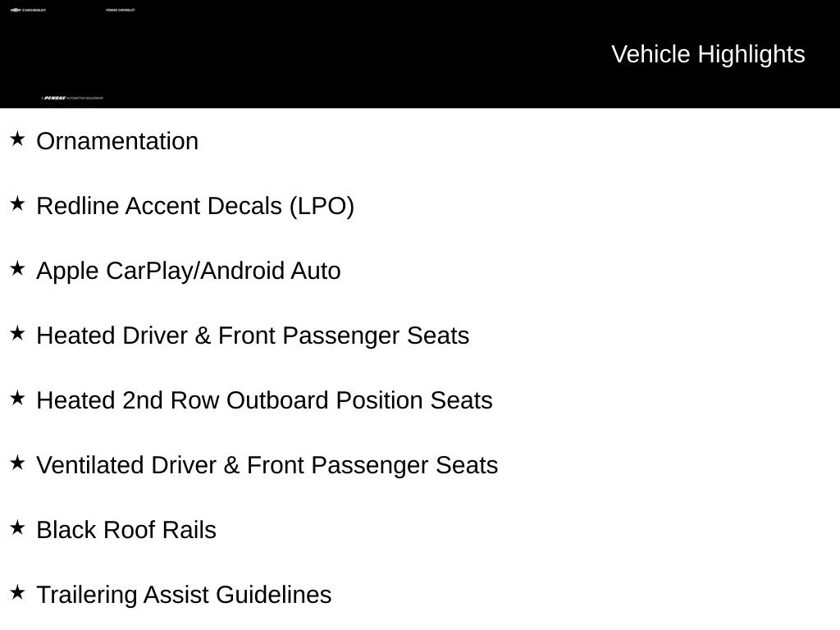Click the star beside Ornamentation

pos(18,139)
